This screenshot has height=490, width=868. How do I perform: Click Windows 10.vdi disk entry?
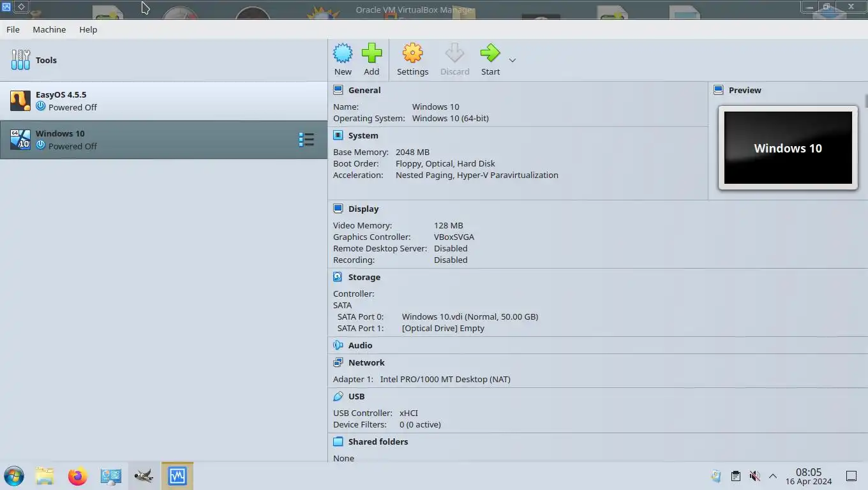click(470, 316)
